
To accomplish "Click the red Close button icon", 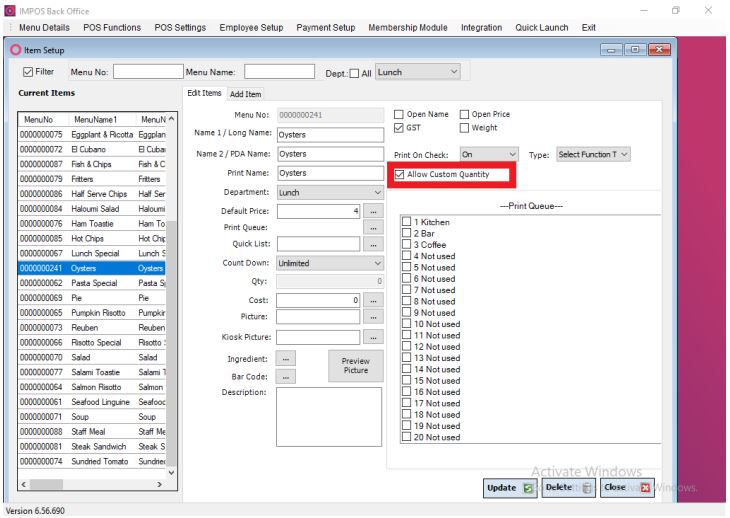I will 645,488.
